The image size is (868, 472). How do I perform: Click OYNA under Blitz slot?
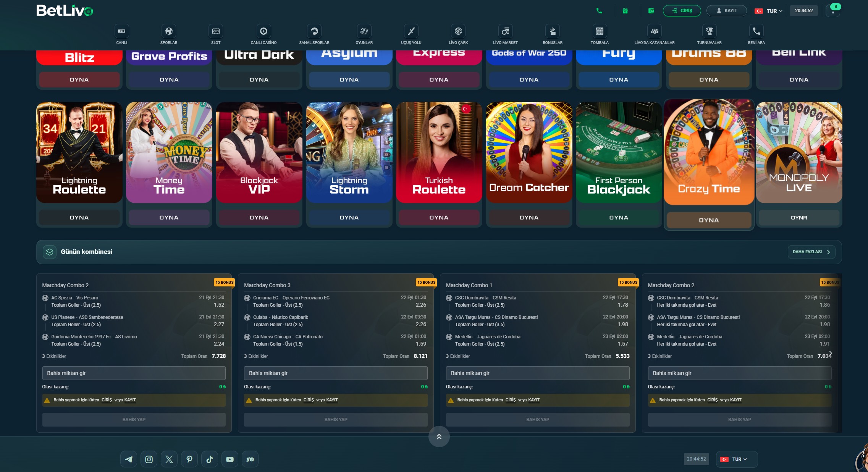(79, 80)
